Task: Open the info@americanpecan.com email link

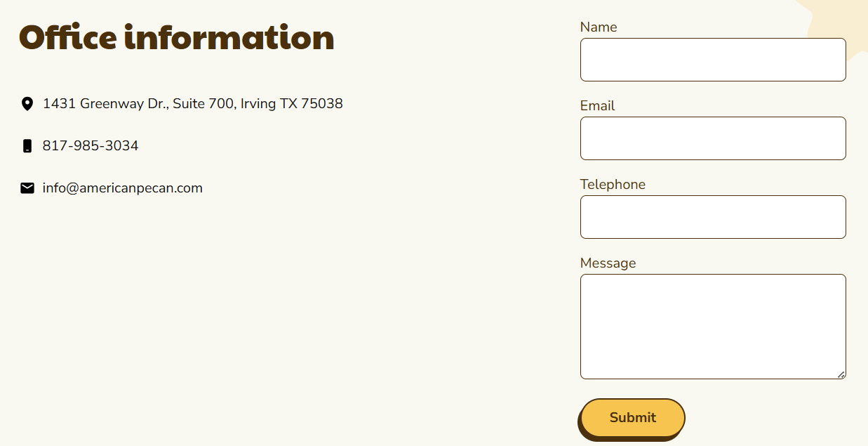Action: [122, 188]
